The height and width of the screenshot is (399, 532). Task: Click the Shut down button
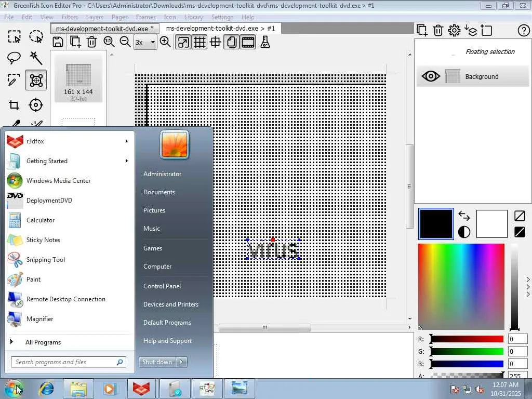(157, 362)
